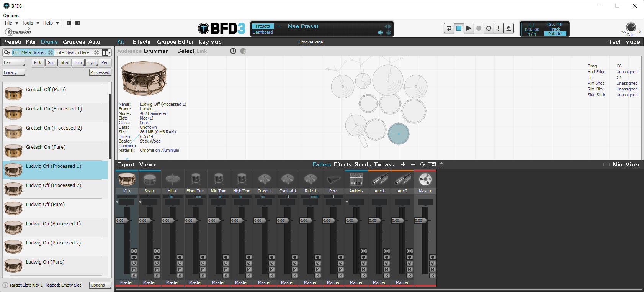Remove the BFD Metal Snares filter tag
Viewport: 644px width, 292px height.
tap(50, 52)
